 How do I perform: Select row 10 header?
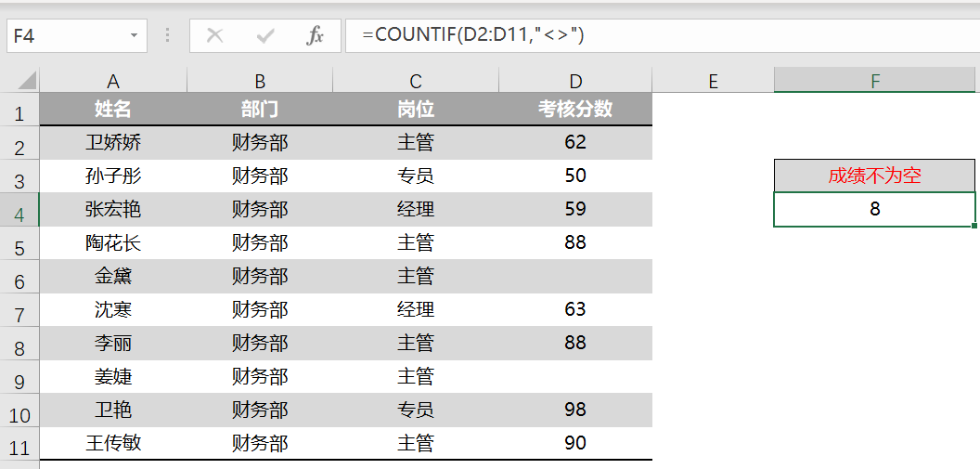click(19, 410)
